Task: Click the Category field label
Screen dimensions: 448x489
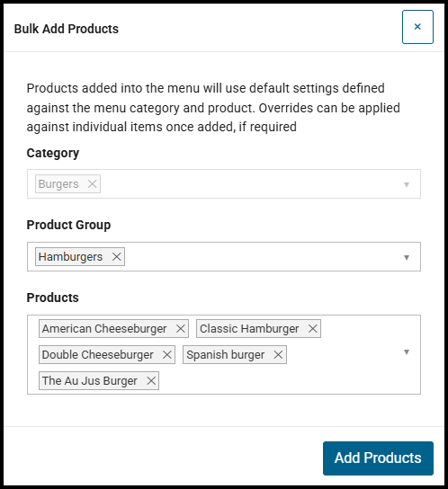Action: [x=53, y=153]
